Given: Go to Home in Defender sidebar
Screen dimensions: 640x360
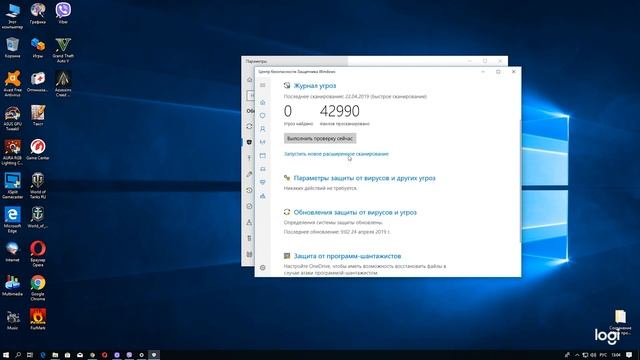Looking at the screenshot, I should click(x=263, y=102).
